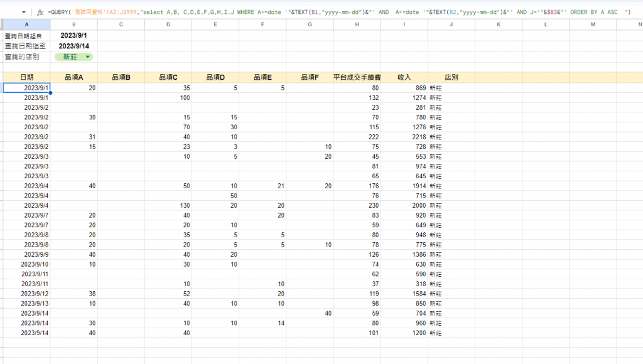
Task: Select column M header
Action: [x=593, y=24]
